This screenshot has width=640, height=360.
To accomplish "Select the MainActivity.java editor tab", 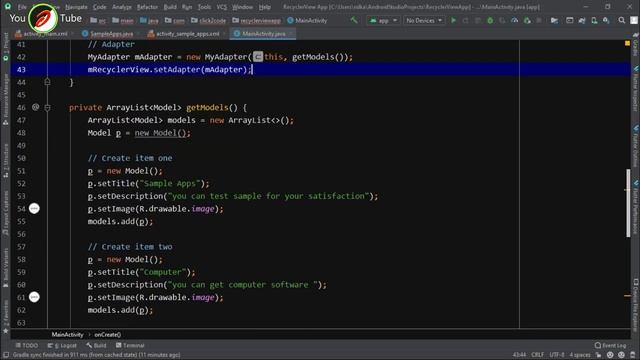I will [x=261, y=33].
